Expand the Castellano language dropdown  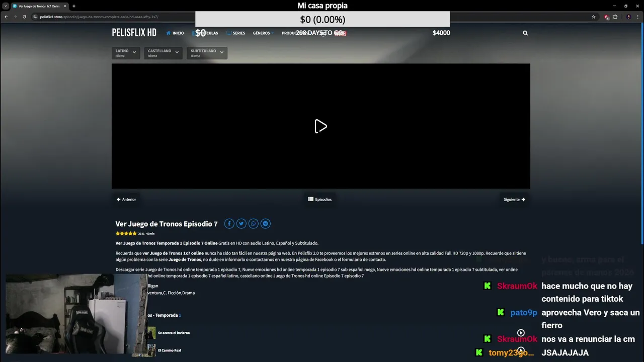[x=163, y=53]
